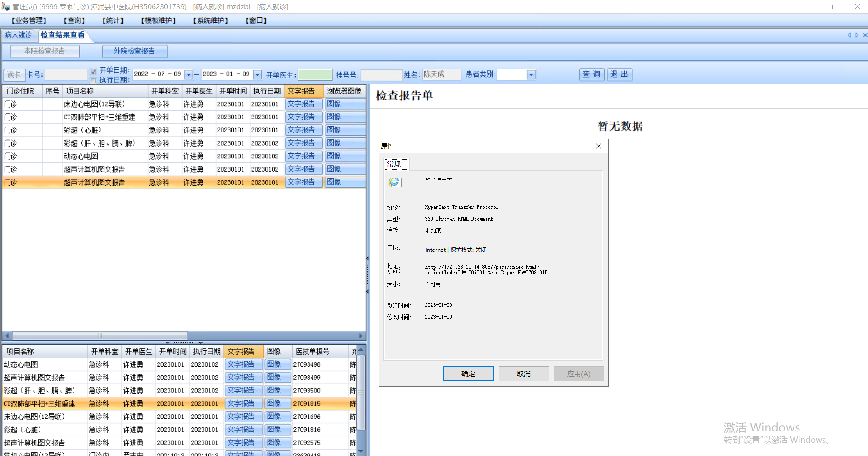Click the URL address text in 属性 dialog
The width and height of the screenshot is (868, 456).
(x=486, y=270)
